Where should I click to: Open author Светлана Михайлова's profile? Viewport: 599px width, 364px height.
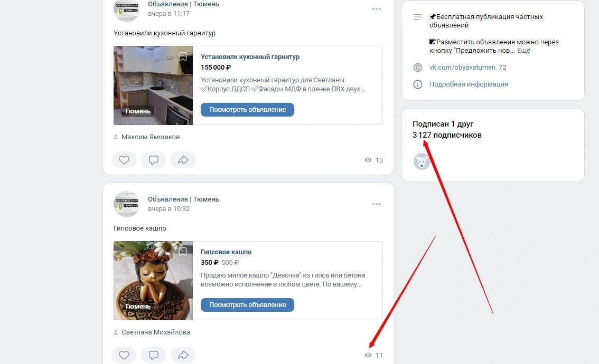click(x=155, y=332)
